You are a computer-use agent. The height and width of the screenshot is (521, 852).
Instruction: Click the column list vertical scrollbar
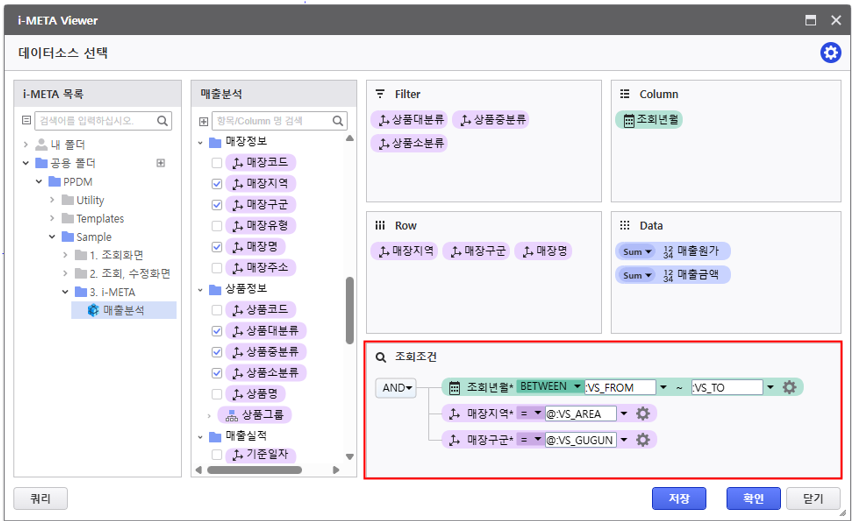pyautogui.click(x=350, y=308)
